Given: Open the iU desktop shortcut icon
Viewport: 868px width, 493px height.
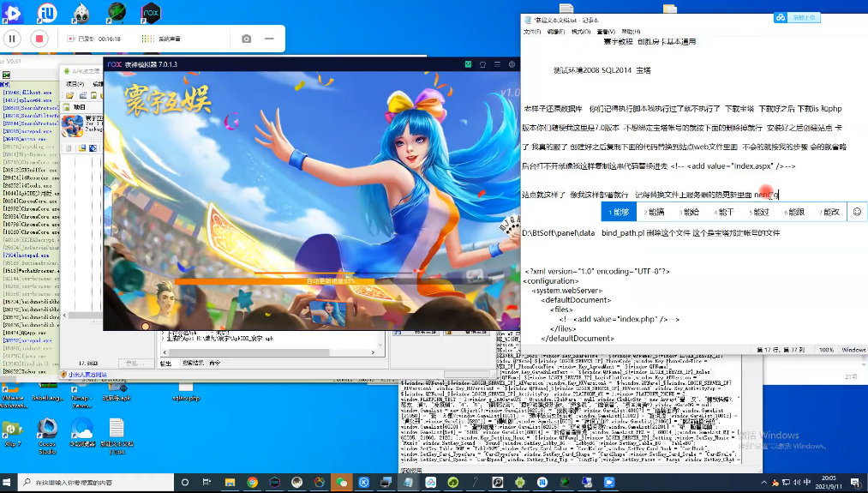Looking at the screenshot, I should 48,13.
